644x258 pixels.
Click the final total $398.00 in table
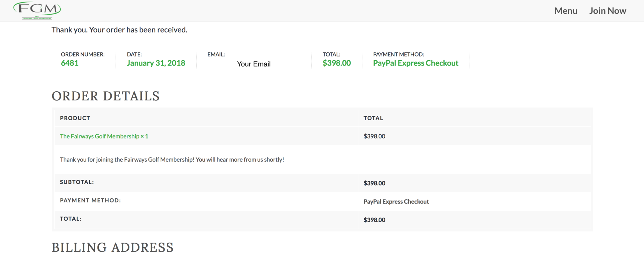click(x=374, y=220)
